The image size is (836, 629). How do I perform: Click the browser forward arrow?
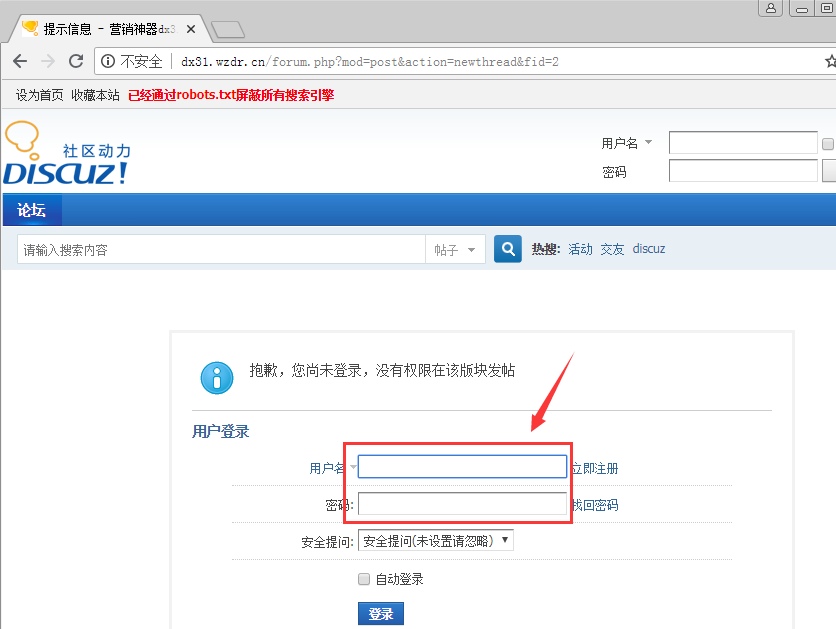(47, 61)
